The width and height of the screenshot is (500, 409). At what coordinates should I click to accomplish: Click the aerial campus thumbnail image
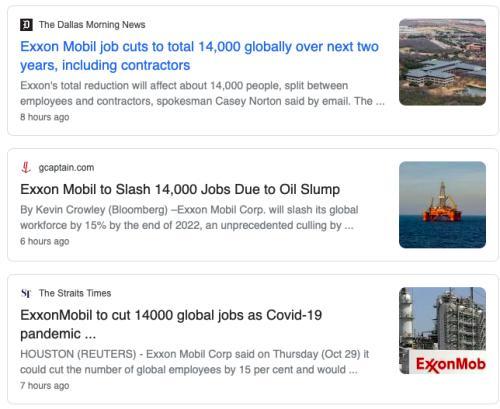point(442,62)
